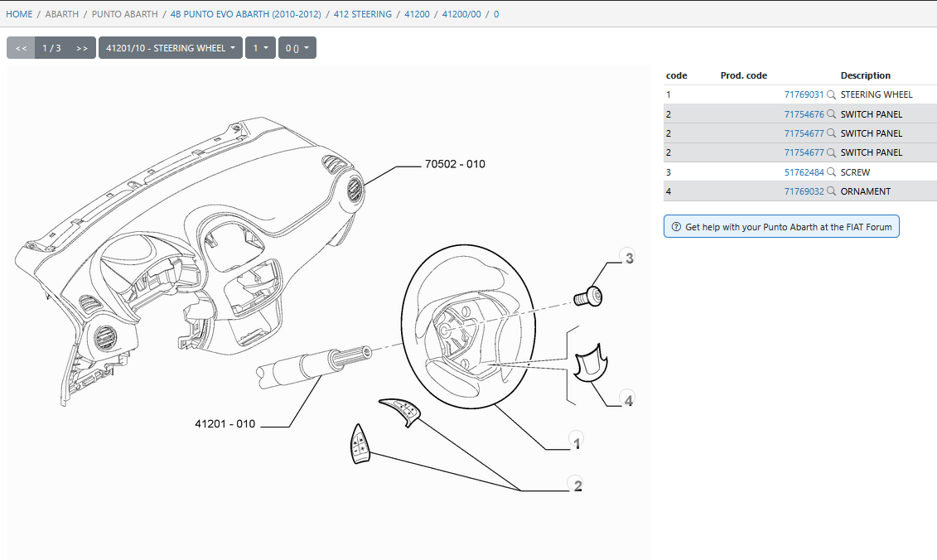Image resolution: width=937 pixels, height=560 pixels.
Task: Navigate to PUNTO ABARTH breadcrumb
Action: click(125, 14)
